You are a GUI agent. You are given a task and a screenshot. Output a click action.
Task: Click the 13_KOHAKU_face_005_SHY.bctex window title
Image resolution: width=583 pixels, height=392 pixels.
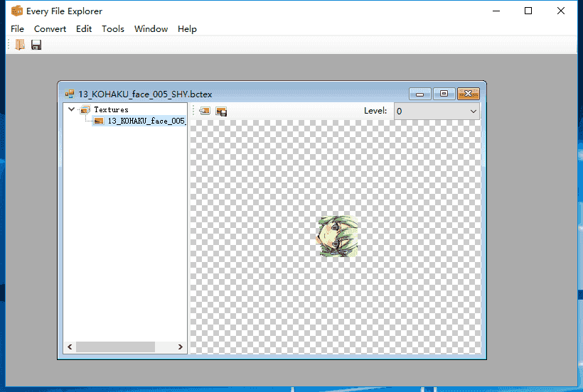[x=145, y=94]
